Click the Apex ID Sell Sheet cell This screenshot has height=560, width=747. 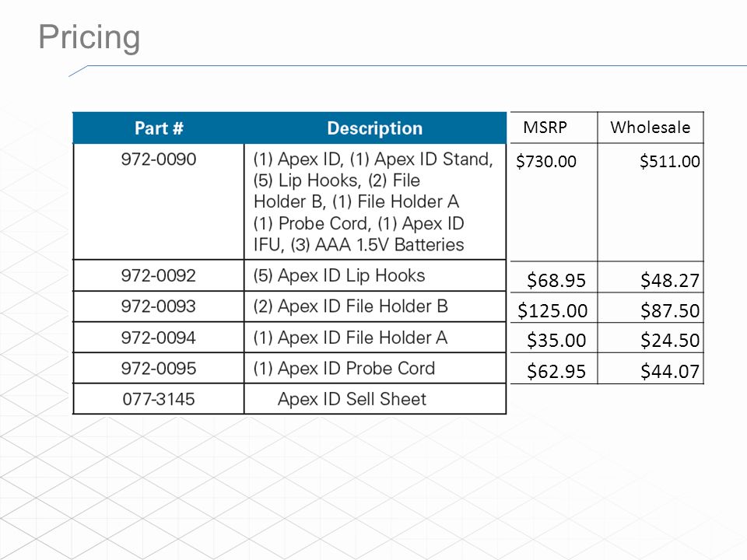(x=375, y=398)
